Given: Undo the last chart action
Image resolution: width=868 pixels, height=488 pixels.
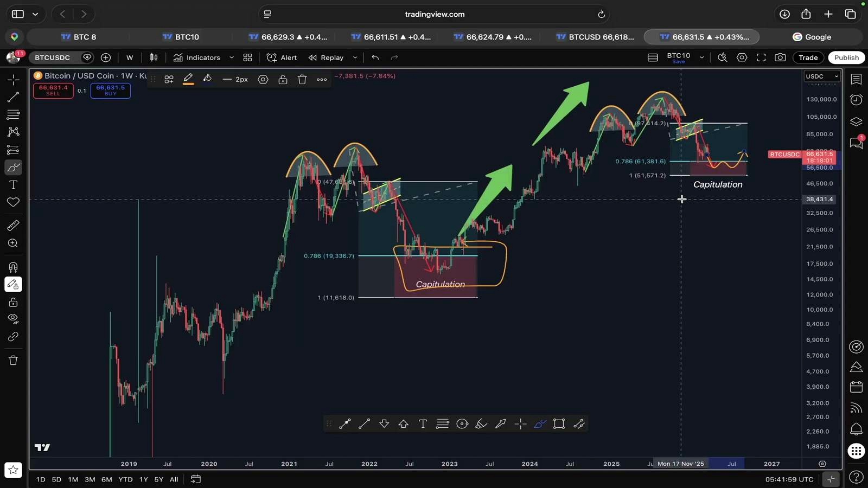Looking at the screenshot, I should 375,57.
